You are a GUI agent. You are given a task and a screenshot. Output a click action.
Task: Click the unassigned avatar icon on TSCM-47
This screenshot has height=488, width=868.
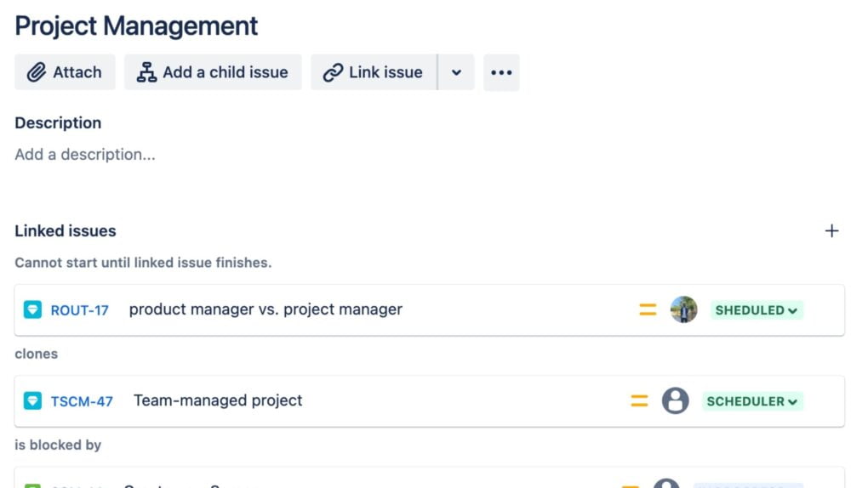coord(676,400)
